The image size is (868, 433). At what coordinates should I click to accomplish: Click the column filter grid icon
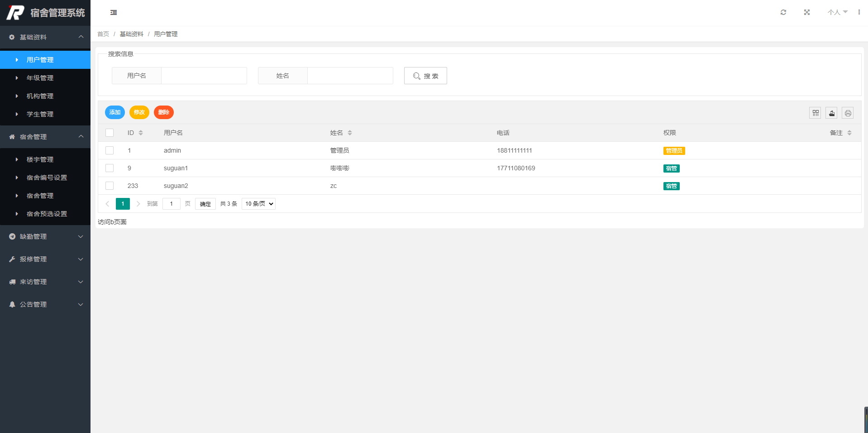[816, 113]
